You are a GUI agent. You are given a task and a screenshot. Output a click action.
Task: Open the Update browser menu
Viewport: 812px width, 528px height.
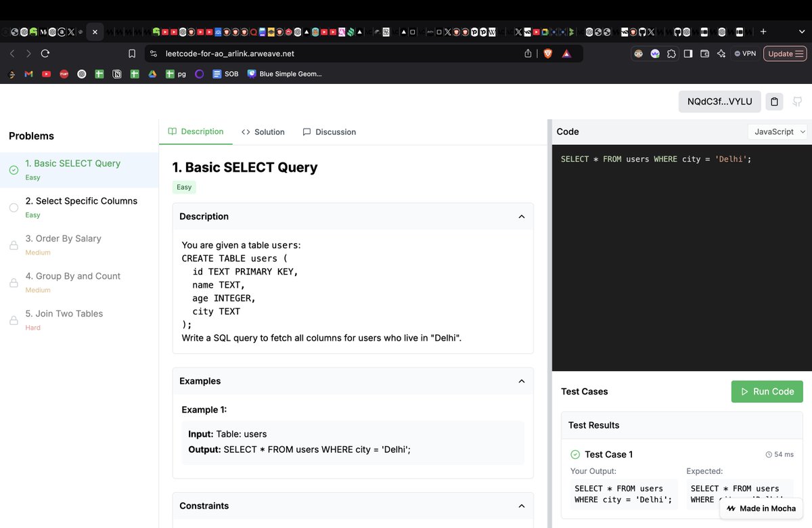point(785,53)
